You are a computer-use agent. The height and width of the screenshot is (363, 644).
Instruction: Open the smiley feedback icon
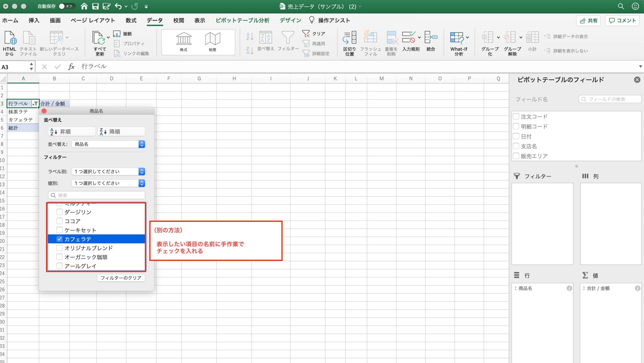(635, 6)
